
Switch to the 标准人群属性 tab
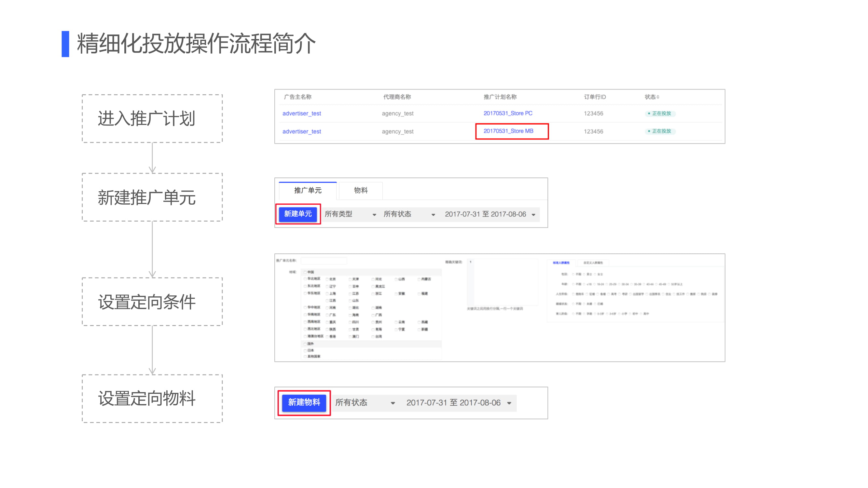click(561, 263)
